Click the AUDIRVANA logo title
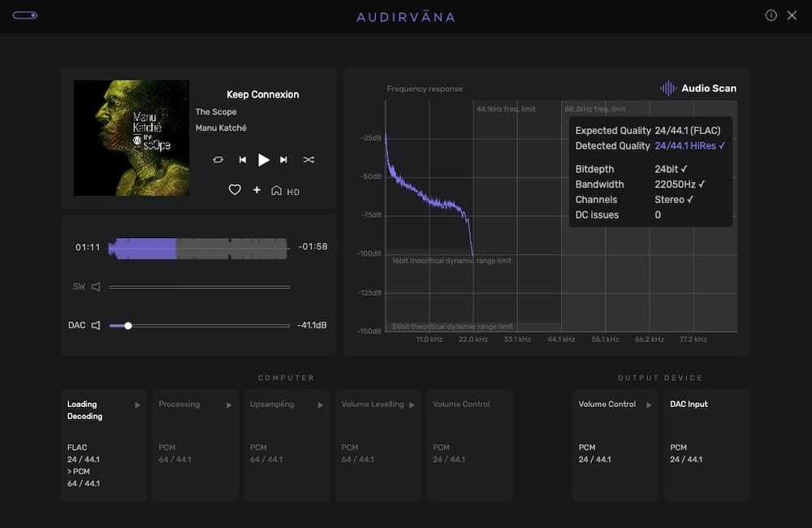Image resolution: width=812 pixels, height=528 pixels. click(x=406, y=17)
